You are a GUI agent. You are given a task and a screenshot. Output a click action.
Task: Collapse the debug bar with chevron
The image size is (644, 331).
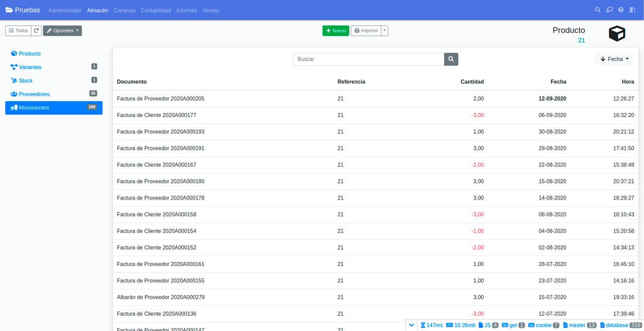click(412, 325)
